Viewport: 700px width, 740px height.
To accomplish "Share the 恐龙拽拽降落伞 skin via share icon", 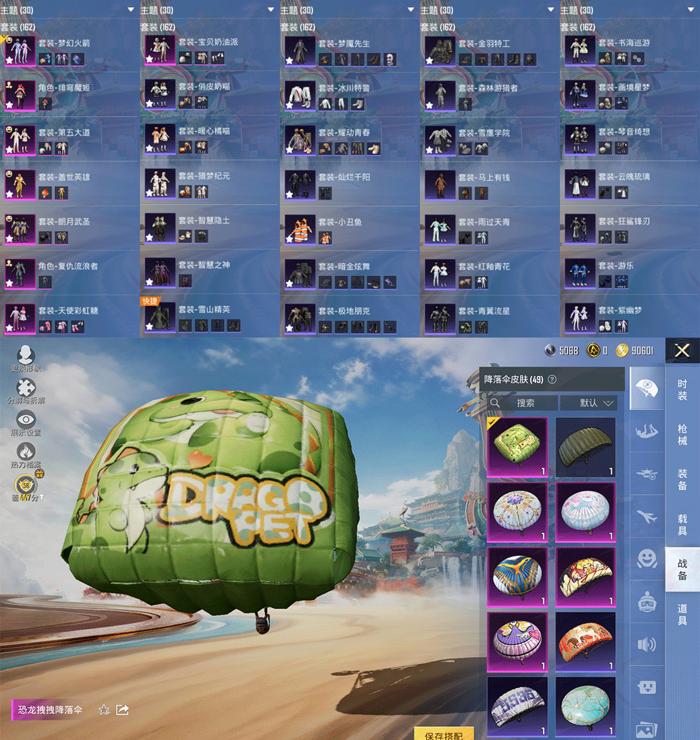I will coord(122,710).
